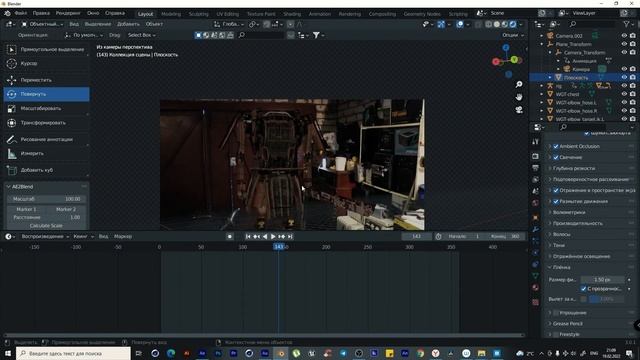This screenshot has width=640, height=360.
Task: Select the Transform tool (Трансформировать)
Action: coord(46,122)
